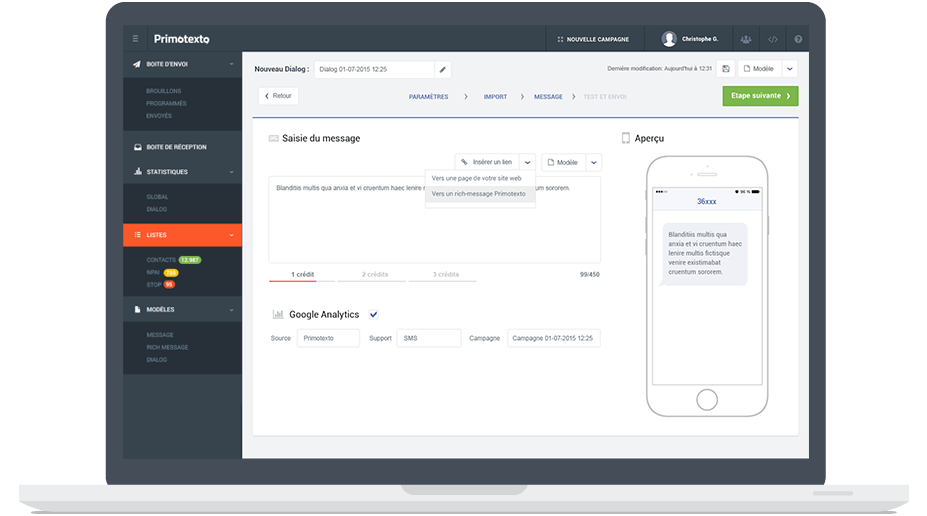Image resolution: width=927 pixels, height=516 pixels.
Task: Open Dialog models in sidebar
Action: click(x=157, y=360)
